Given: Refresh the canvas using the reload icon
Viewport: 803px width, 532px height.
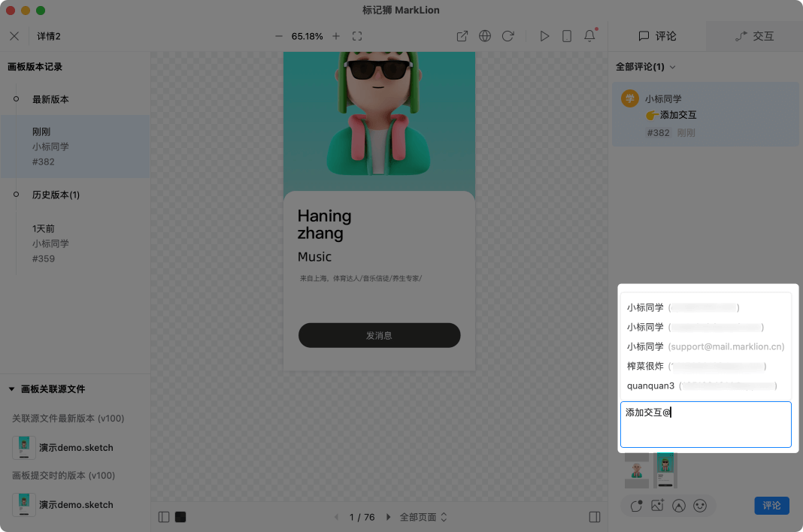Looking at the screenshot, I should [508, 35].
